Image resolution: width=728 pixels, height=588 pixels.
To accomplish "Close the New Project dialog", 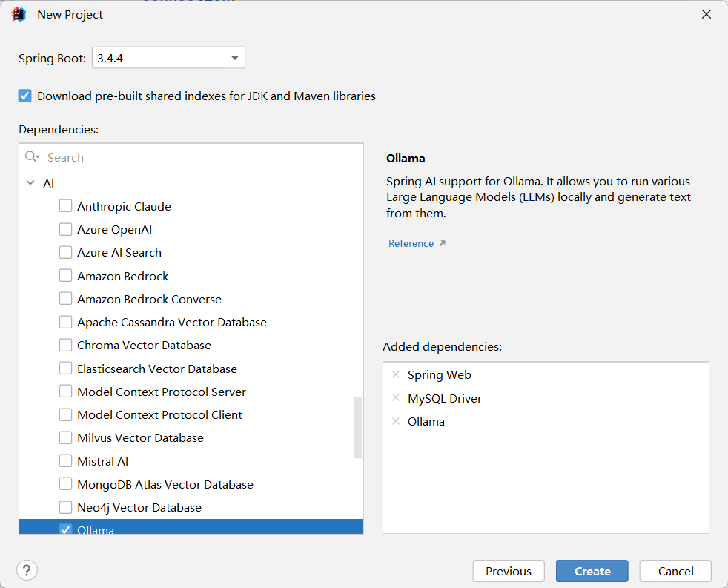I will tap(707, 14).
